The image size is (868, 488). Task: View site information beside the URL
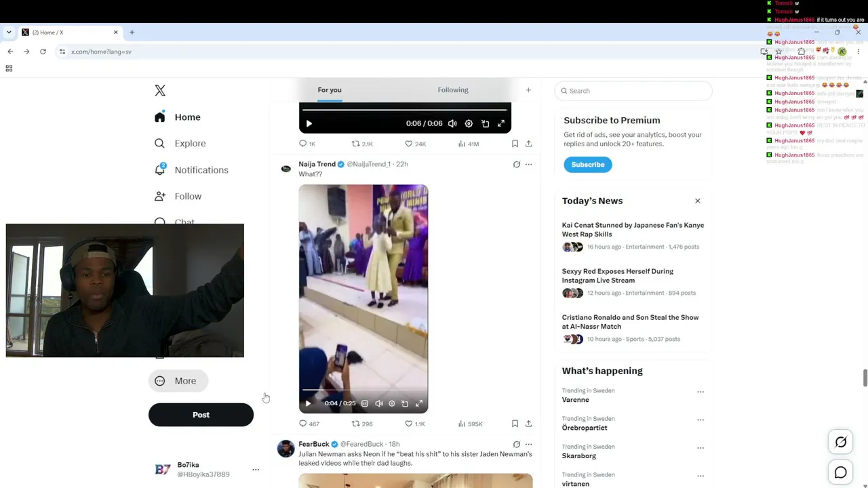(62, 52)
